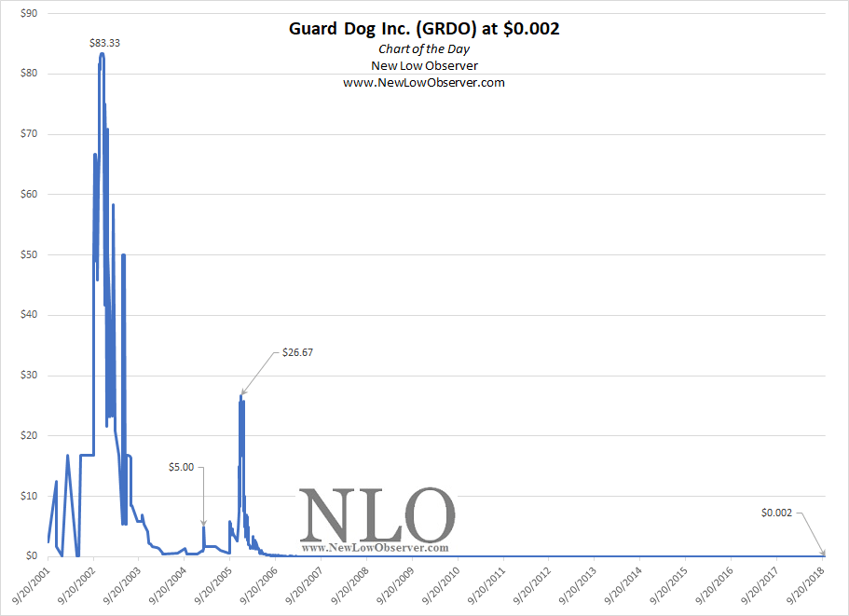Click the 9/20/2010 x-axis date
Viewport: 849px width, 616px height.
point(440,585)
